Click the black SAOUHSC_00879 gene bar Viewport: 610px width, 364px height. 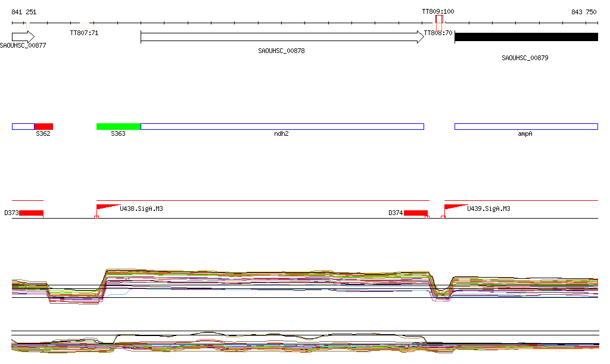point(525,37)
